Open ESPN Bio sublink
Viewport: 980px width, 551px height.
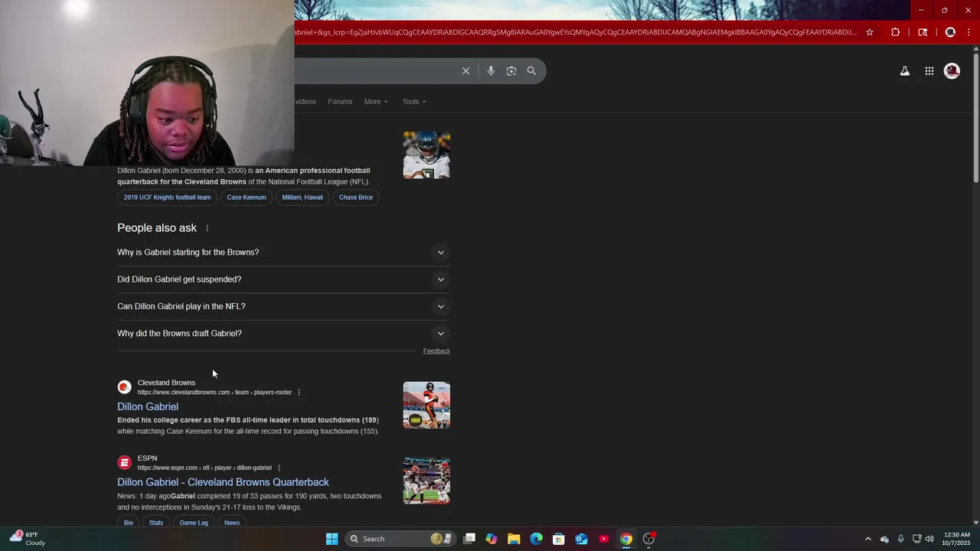pyautogui.click(x=128, y=523)
